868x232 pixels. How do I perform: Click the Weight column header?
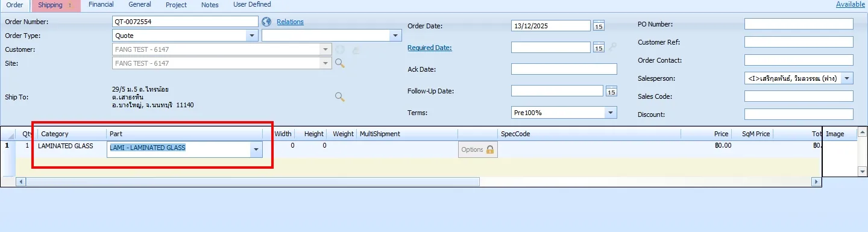[x=342, y=134]
